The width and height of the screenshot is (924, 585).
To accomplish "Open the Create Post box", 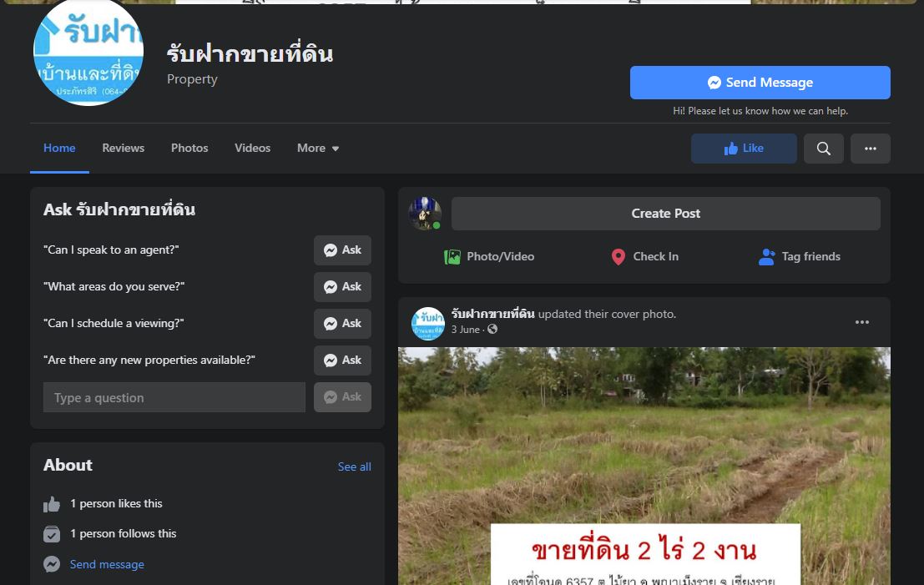I will pyautogui.click(x=665, y=214).
